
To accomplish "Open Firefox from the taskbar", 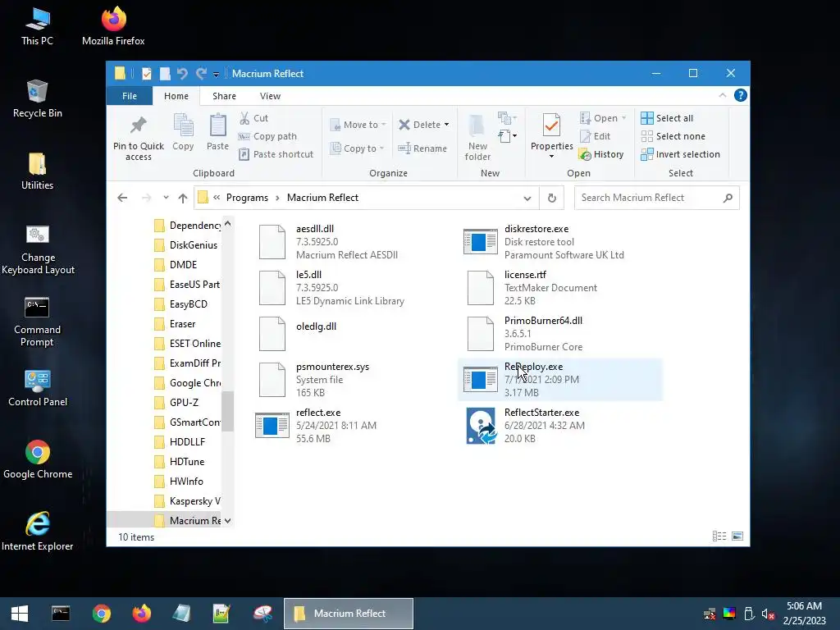I will pos(141,614).
